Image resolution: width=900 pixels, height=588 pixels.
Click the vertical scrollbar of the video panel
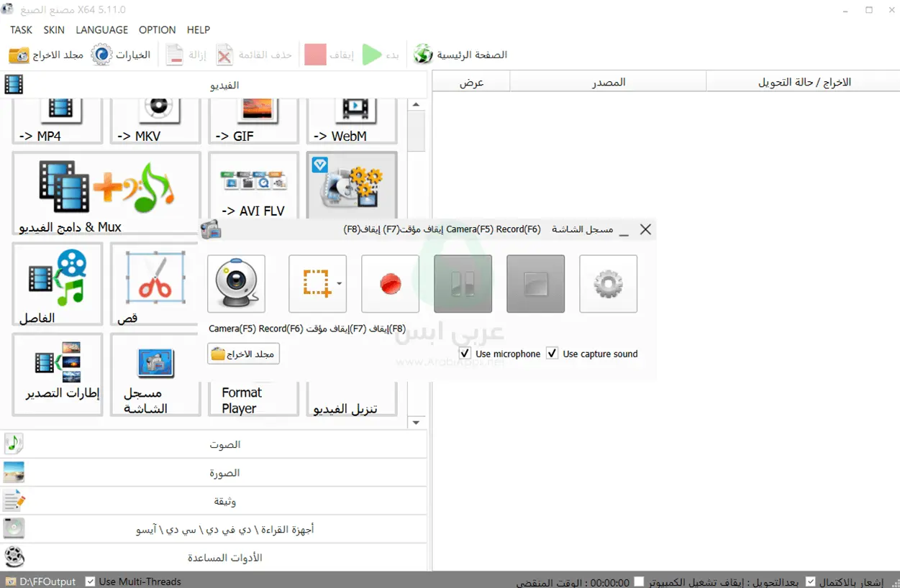pos(416,132)
